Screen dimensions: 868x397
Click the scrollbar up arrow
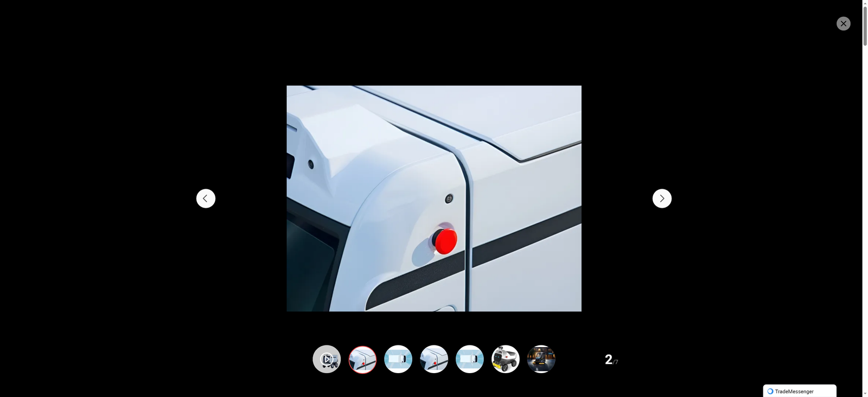point(865,3)
